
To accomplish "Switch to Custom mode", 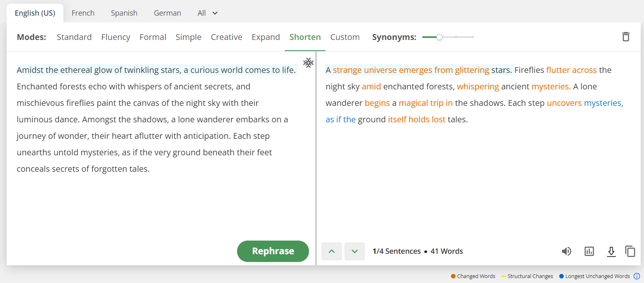I will point(345,37).
